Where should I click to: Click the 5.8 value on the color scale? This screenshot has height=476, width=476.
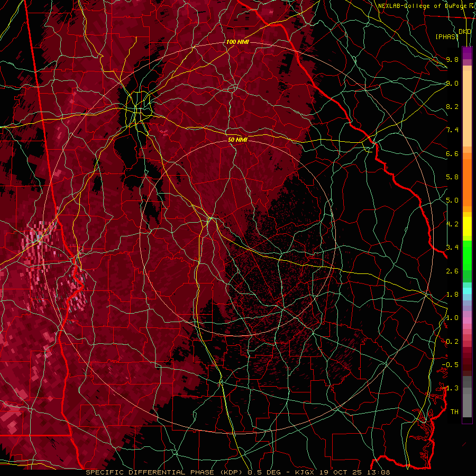452,177
